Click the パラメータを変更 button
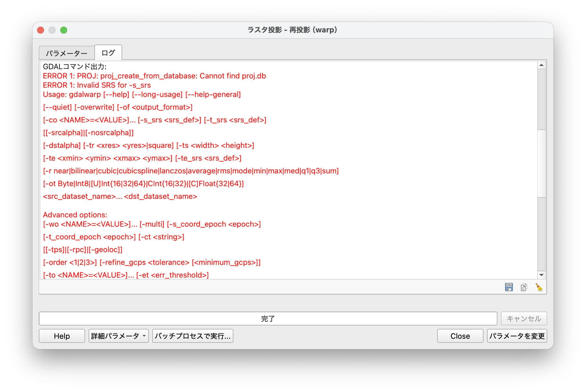The width and height of the screenshot is (586, 392). [x=517, y=336]
